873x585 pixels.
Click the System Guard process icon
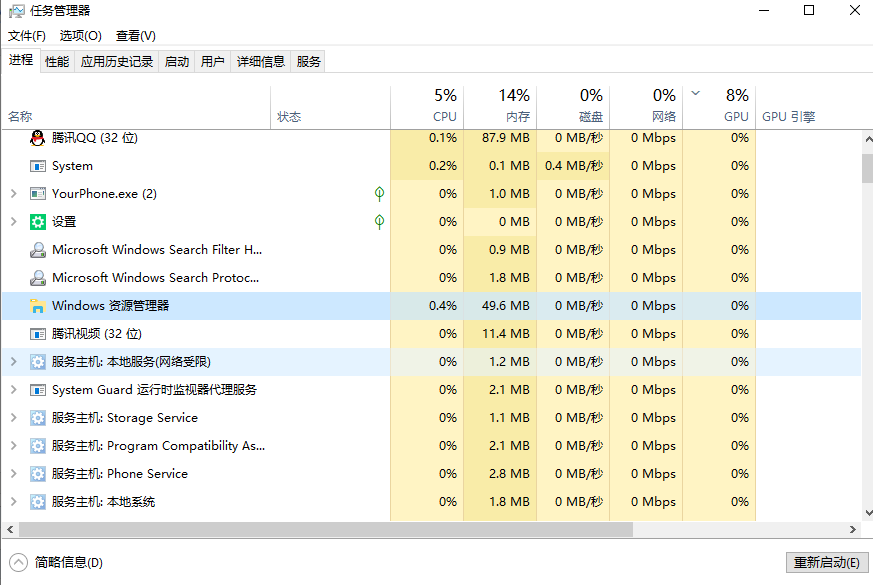coord(37,390)
